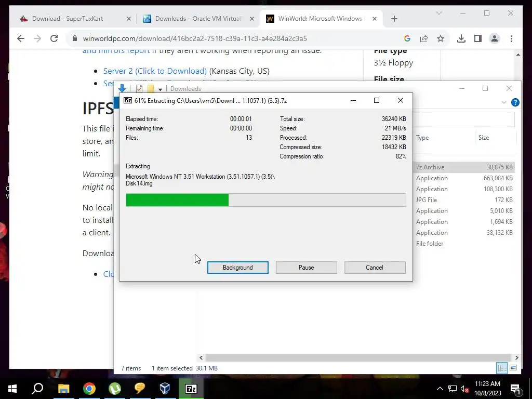The height and width of the screenshot is (399, 532).
Task: Open uTorrent from the taskbar
Action: click(115, 389)
